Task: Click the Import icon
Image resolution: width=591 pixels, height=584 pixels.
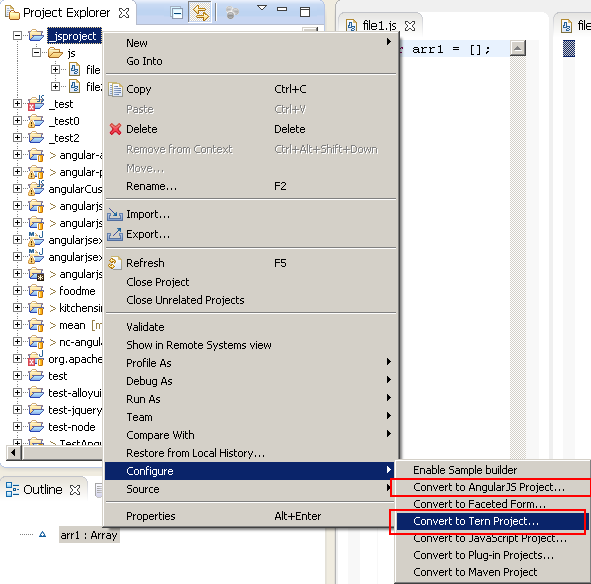Action: pyautogui.click(x=115, y=214)
